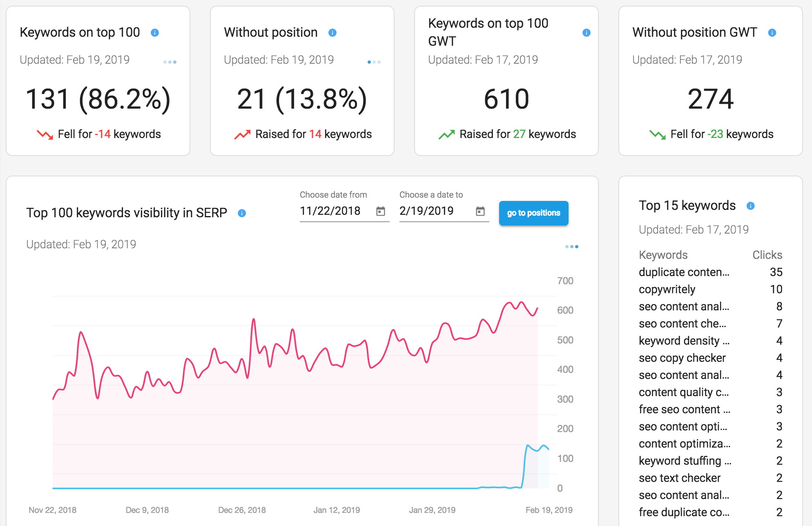Click the 610 GWT keywords value
This screenshot has height=526, width=812.
point(506,99)
